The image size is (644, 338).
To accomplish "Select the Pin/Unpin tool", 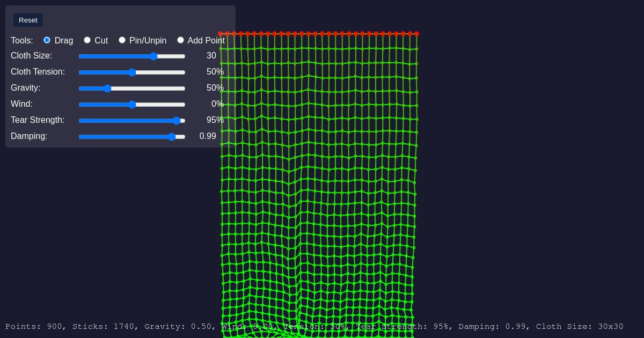I will click(x=122, y=40).
